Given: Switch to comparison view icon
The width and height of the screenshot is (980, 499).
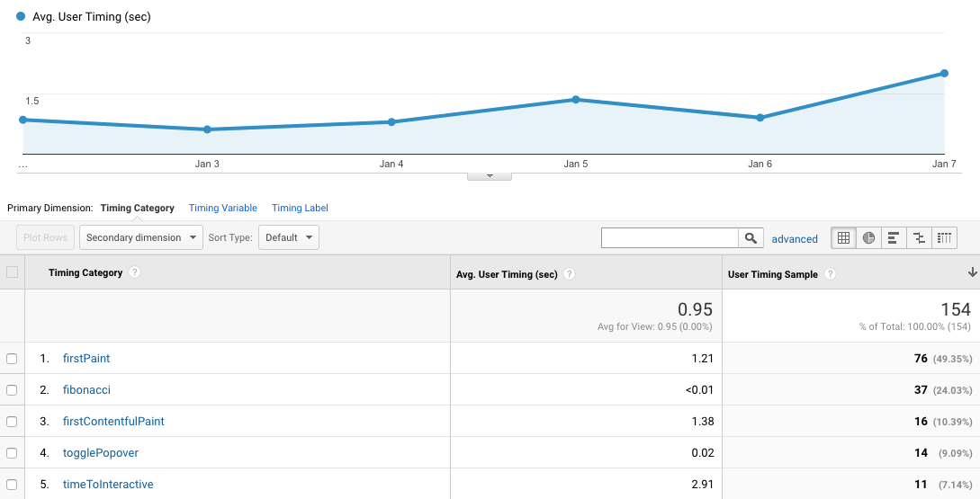Looking at the screenshot, I should pos(919,238).
